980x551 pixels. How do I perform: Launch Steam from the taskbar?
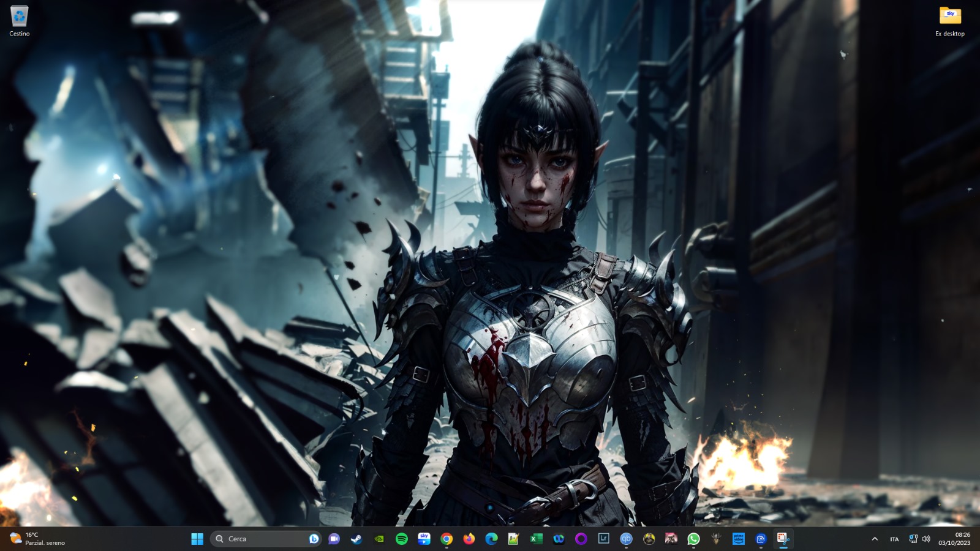point(356,539)
